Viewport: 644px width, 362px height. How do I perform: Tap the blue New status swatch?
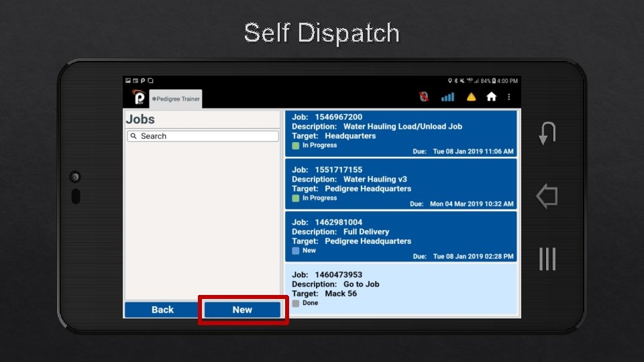(295, 250)
